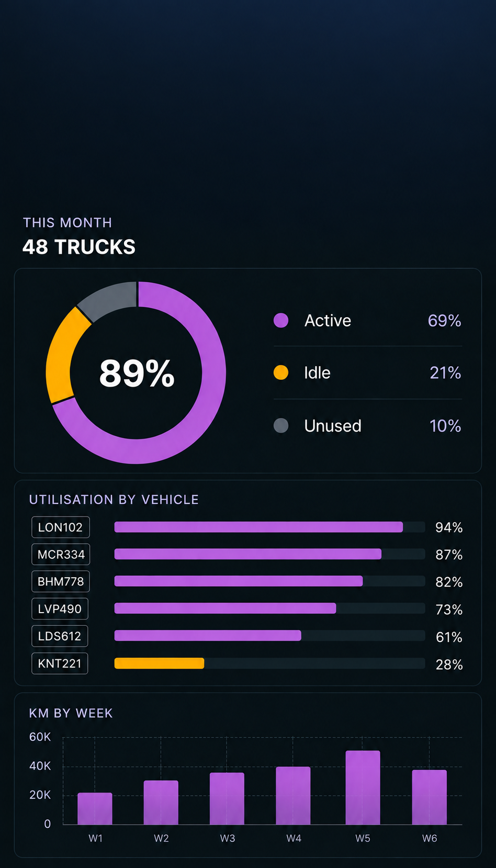Click the Active 69% legend row

click(368, 320)
